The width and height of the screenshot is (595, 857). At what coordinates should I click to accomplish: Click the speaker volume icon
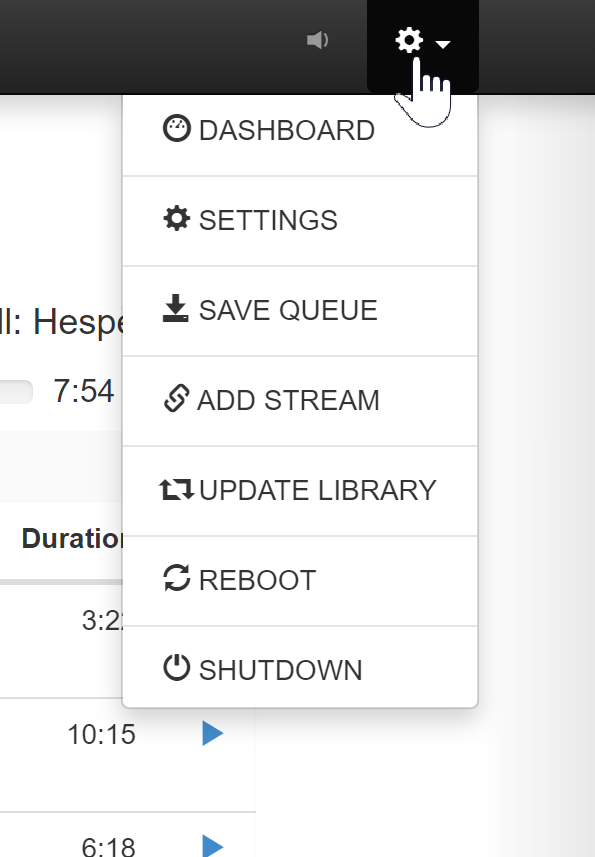coord(317,40)
